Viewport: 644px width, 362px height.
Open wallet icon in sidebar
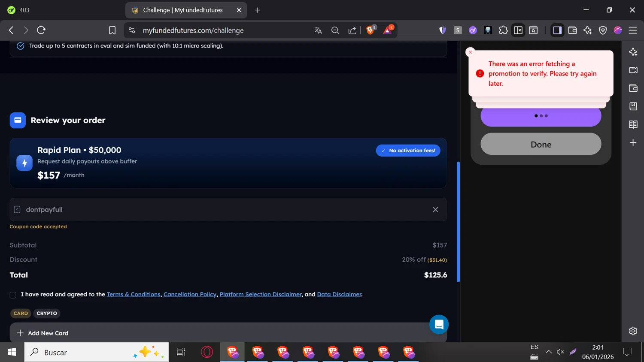[633, 88]
